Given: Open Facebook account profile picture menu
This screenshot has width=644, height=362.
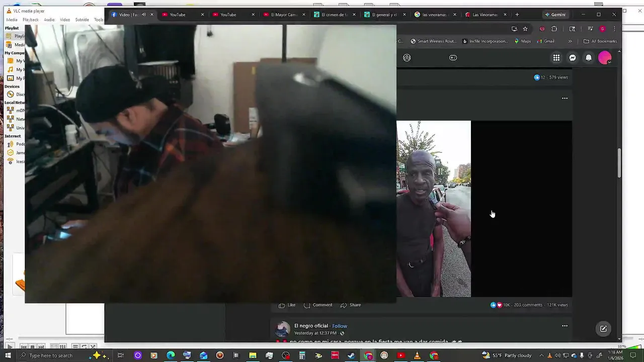Looking at the screenshot, I should coord(605,58).
